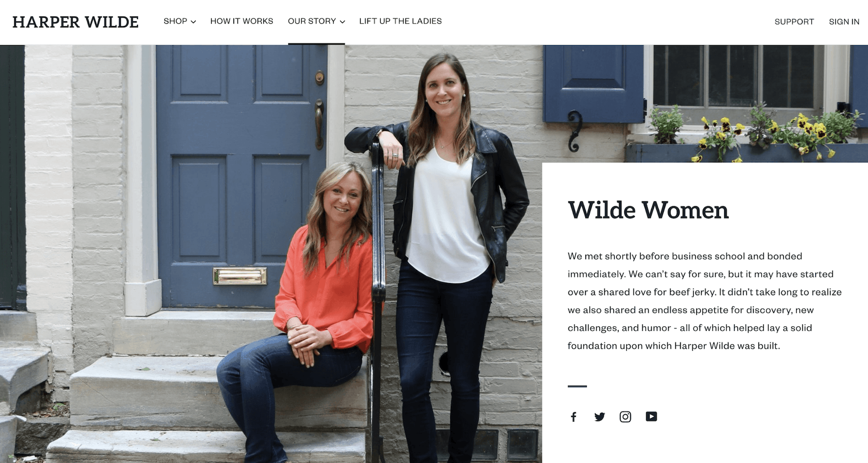The height and width of the screenshot is (463, 868).
Task: Click SIGN IN
Action: click(x=844, y=22)
